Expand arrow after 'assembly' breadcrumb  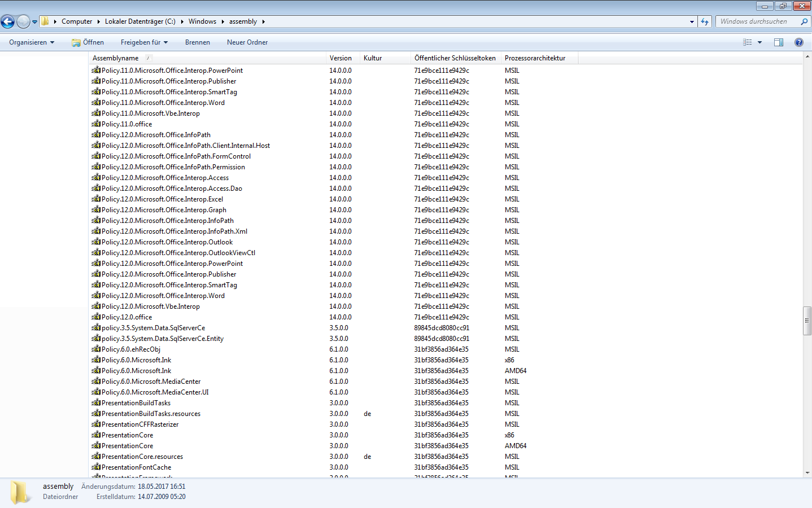[263, 21]
